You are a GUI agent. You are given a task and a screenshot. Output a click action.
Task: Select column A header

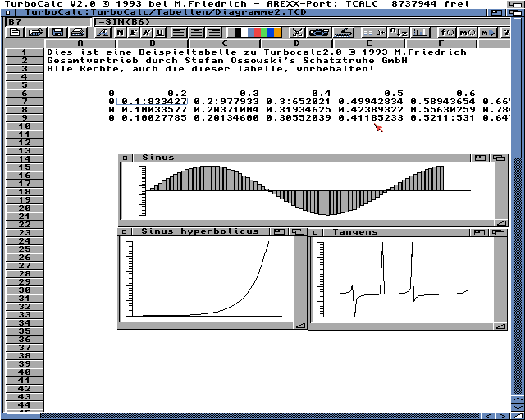click(x=80, y=43)
